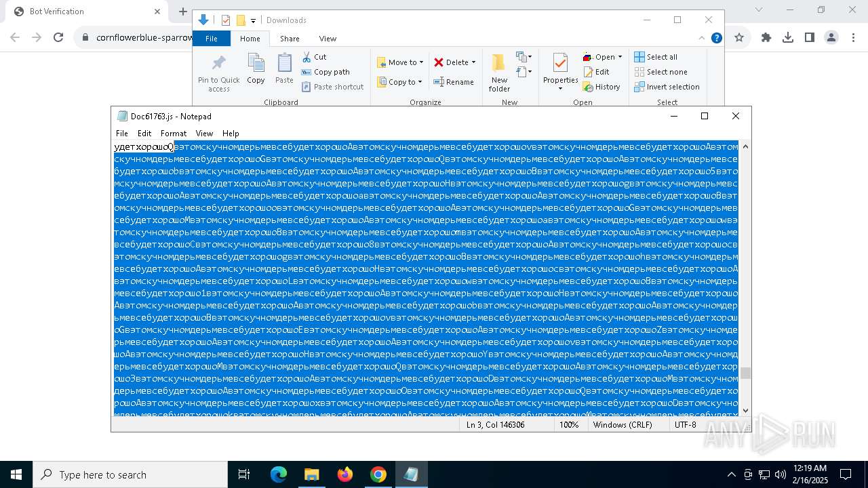Click the volume speaker tray icon
This screenshot has width=868, height=488.
(x=781, y=474)
